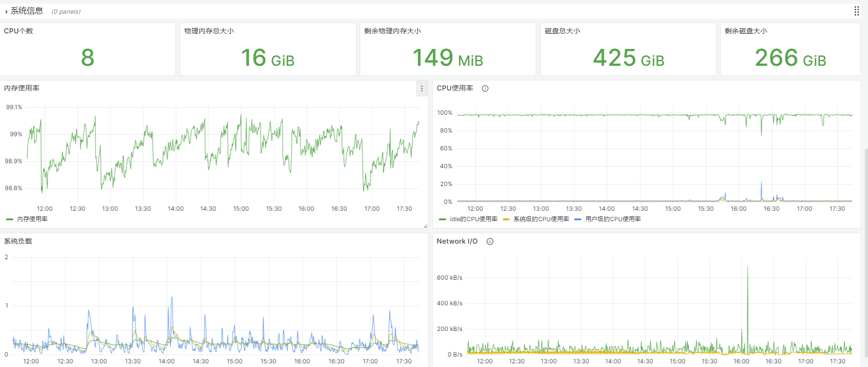The height and width of the screenshot is (367, 868).
Task: Click the 内存使用率 panel resize corner handle
Action: click(x=425, y=226)
